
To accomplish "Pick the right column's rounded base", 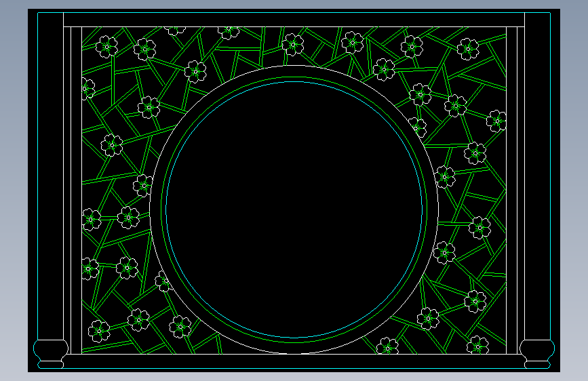I will pyautogui.click(x=537, y=354).
